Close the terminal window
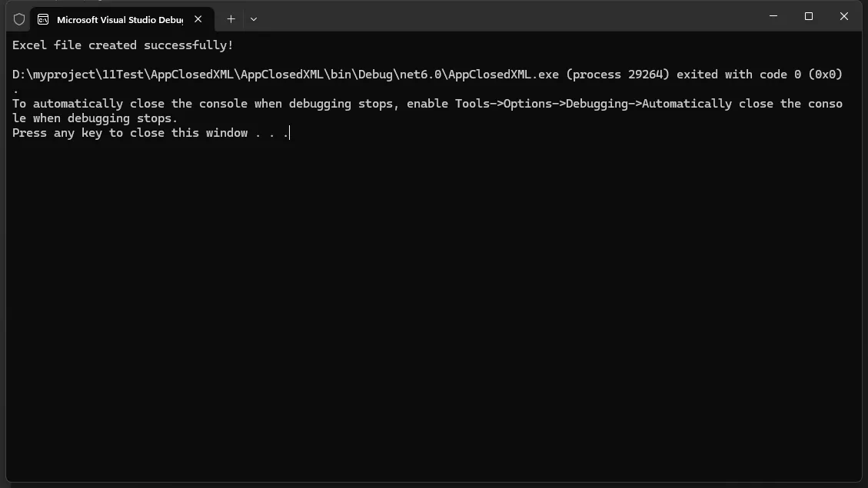The width and height of the screenshot is (868, 488). pyautogui.click(x=844, y=16)
